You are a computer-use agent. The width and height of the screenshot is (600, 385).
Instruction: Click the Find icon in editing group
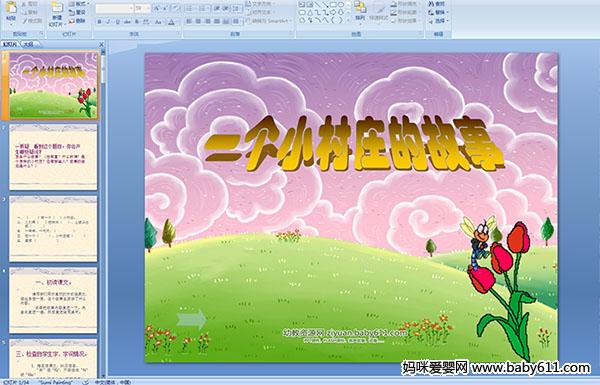click(437, 4)
